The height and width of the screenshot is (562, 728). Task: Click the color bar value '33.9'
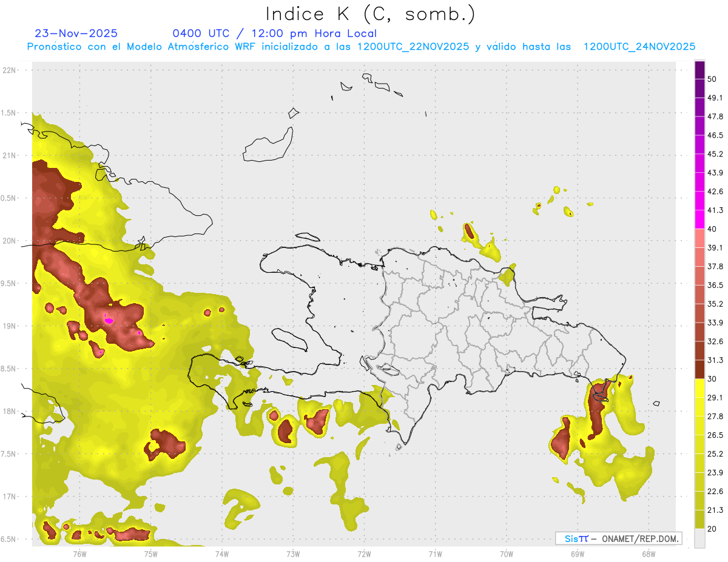(x=715, y=323)
